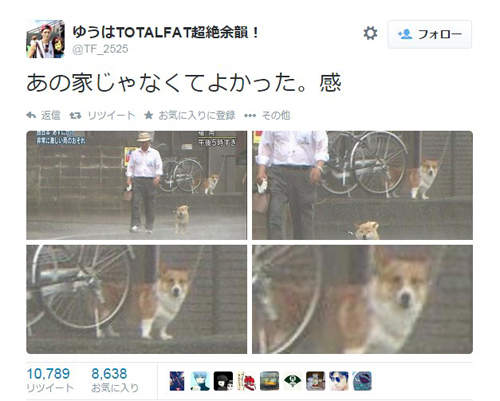Open bottom-left corgi beside bicycle wheel photo
This screenshot has height=401, width=500.
(137, 299)
